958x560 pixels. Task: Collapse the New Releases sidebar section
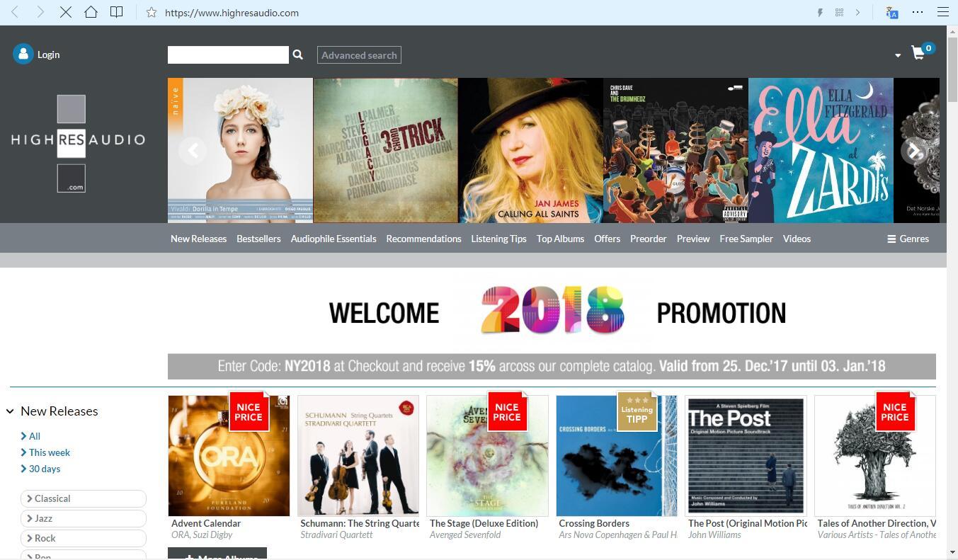[x=11, y=411]
